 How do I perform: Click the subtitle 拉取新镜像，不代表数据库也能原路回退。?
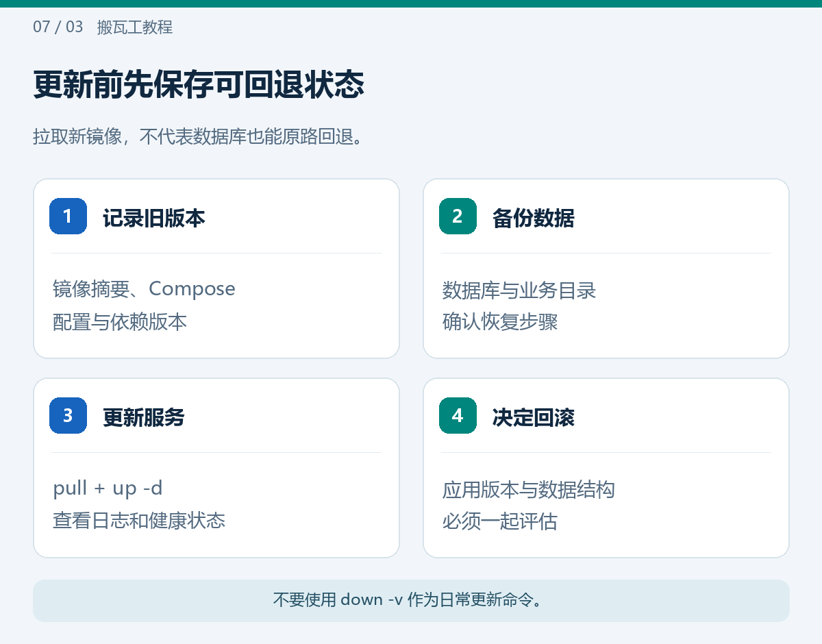coord(197,136)
